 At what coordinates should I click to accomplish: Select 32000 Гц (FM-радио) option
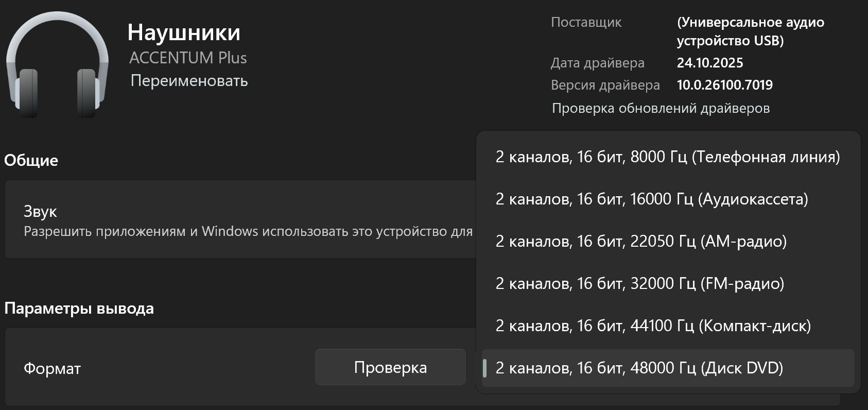click(639, 284)
